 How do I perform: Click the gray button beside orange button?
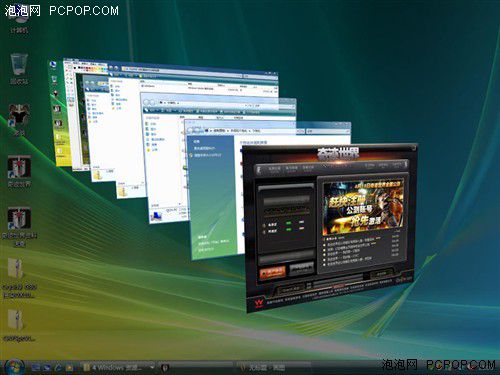click(301, 268)
